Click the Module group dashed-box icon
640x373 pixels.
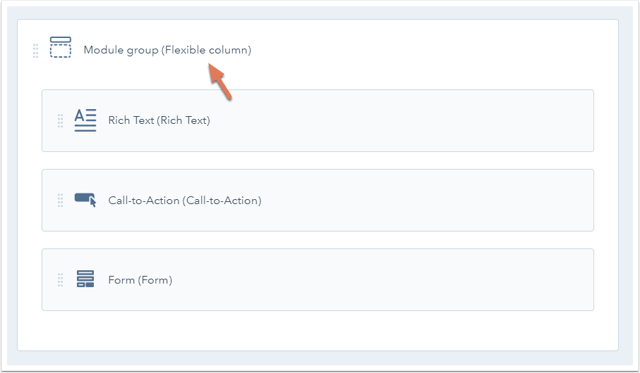[x=60, y=47]
